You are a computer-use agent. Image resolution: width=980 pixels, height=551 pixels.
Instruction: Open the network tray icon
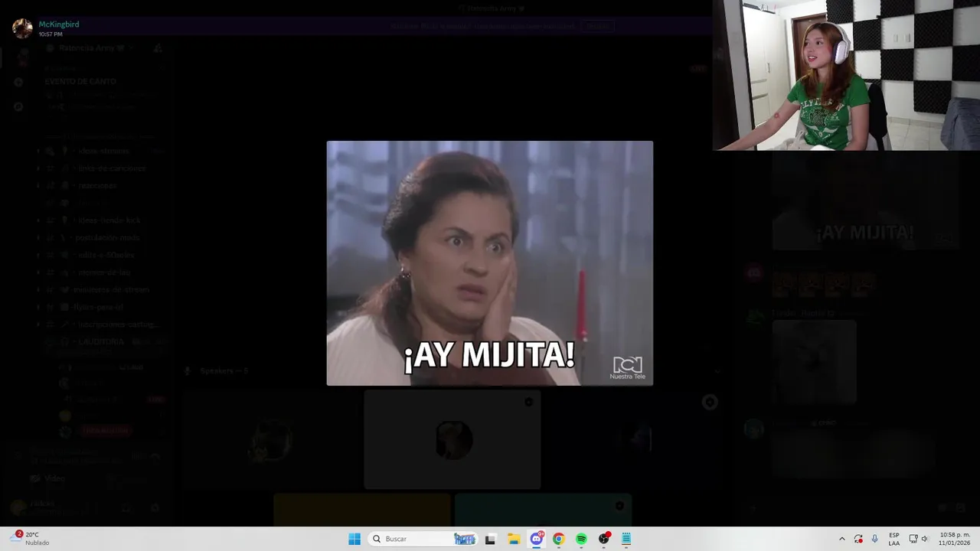pyautogui.click(x=913, y=539)
